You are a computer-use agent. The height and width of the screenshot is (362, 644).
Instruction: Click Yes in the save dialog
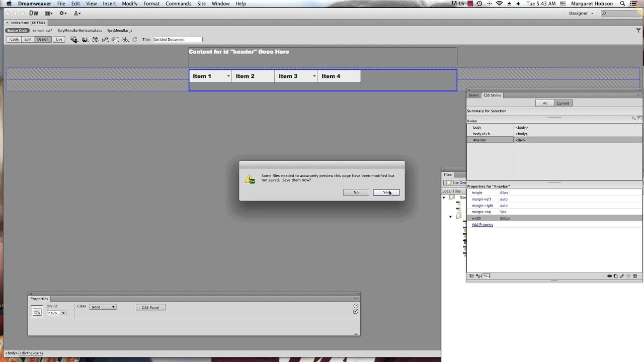[x=386, y=193]
